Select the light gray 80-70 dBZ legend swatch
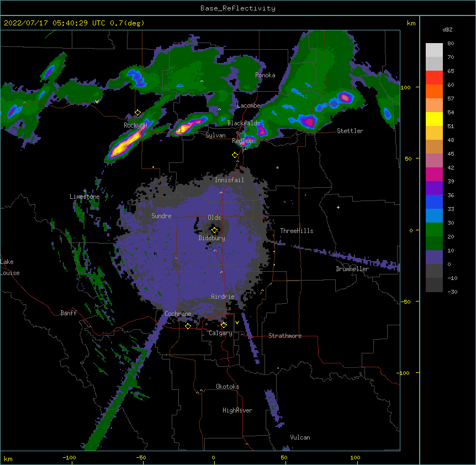The image size is (476, 465). (434, 50)
